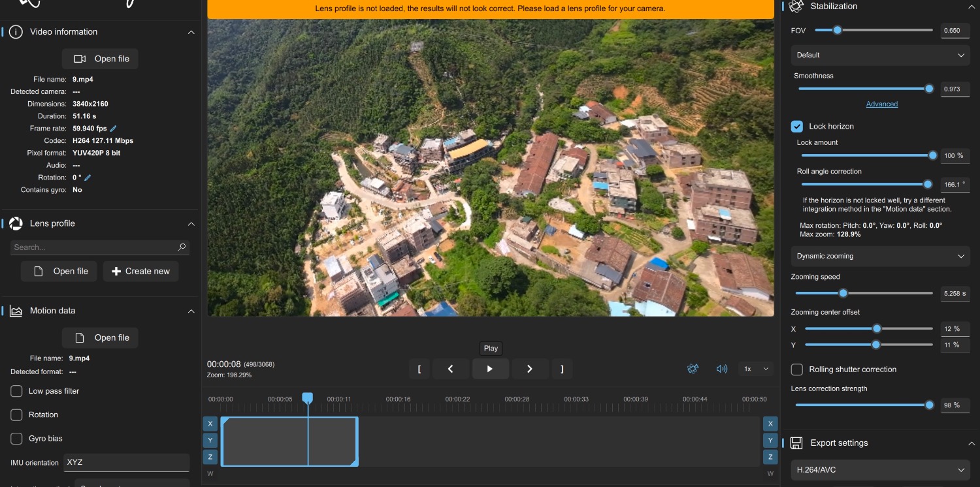The image size is (980, 487).
Task: Click the lens profile search magnifier icon
Action: point(182,247)
